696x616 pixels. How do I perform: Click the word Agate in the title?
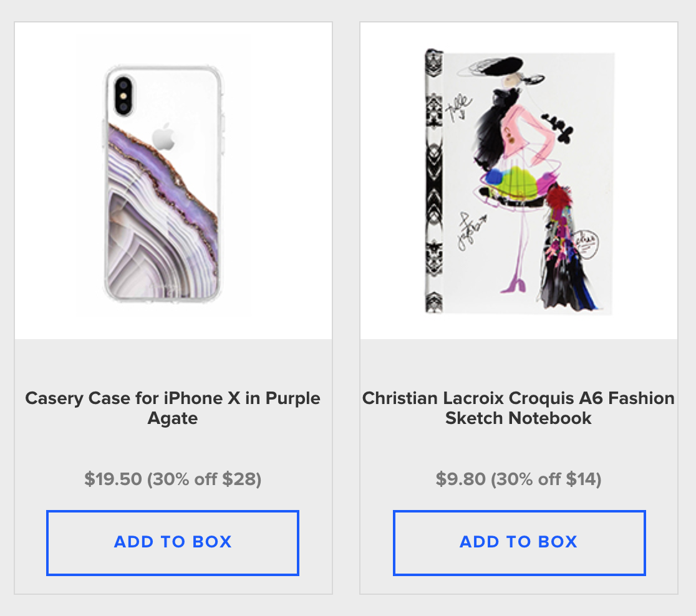[x=173, y=418]
